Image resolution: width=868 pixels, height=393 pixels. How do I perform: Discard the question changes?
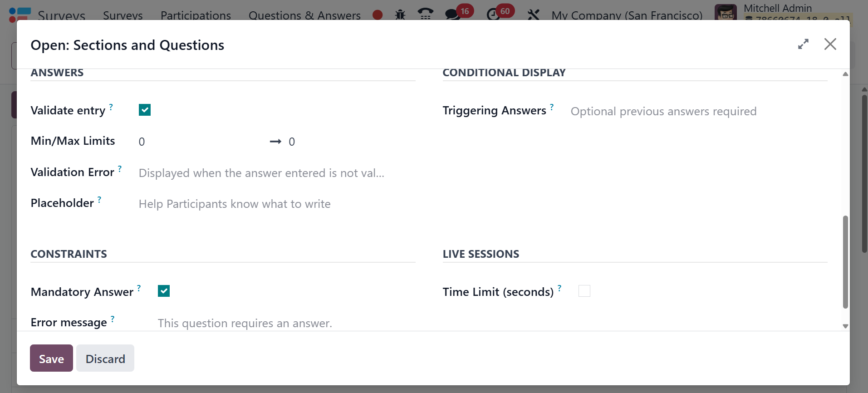105,358
